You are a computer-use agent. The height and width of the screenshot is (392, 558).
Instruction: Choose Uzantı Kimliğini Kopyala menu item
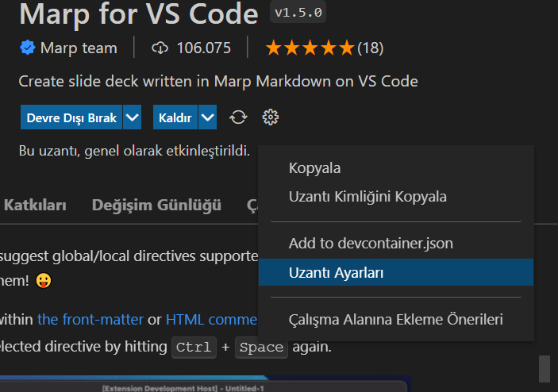tap(368, 196)
